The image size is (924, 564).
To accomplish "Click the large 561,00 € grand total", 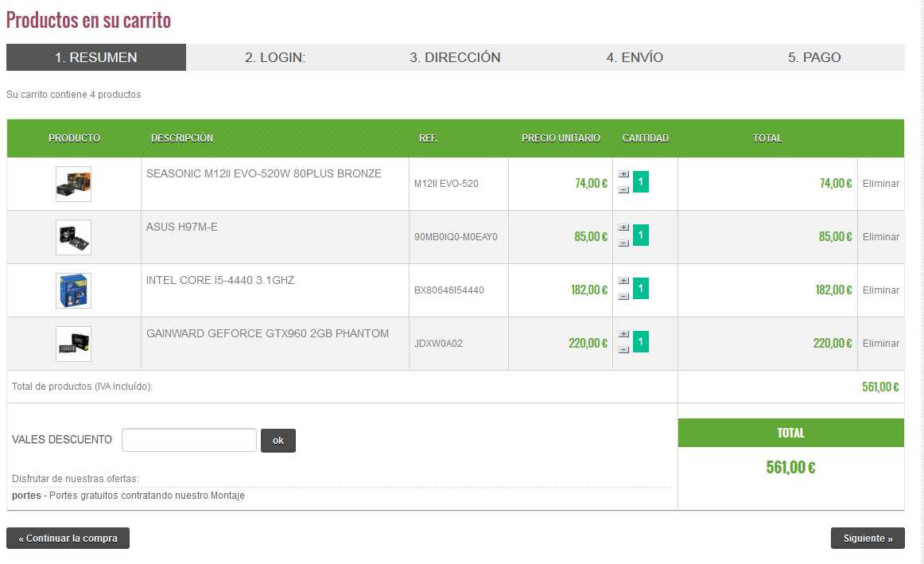I will point(791,467).
